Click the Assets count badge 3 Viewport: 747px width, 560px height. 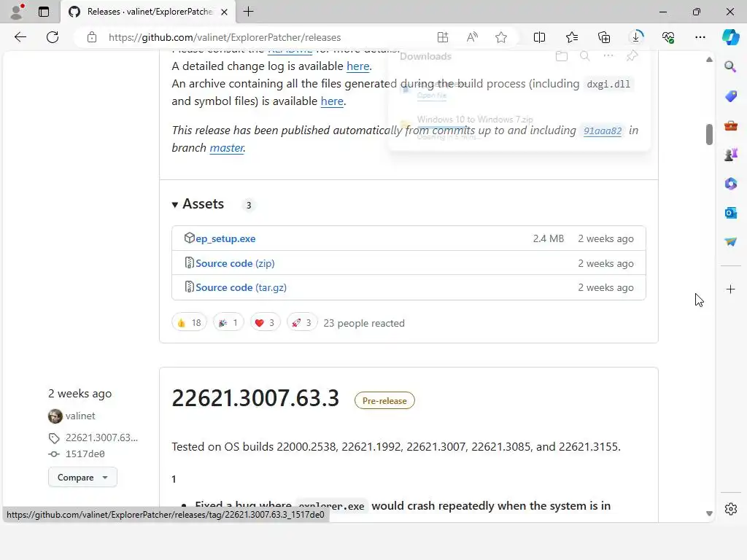pos(248,205)
